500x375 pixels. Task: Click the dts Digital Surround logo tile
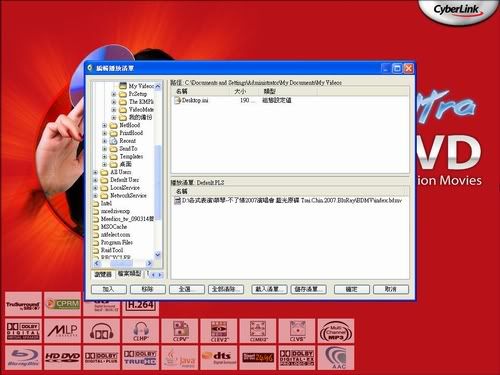pos(219,358)
